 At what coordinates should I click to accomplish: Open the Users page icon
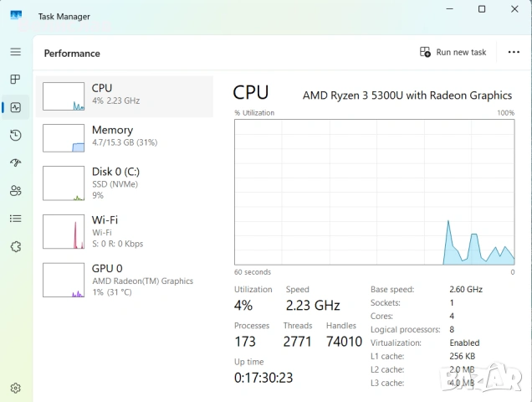pos(16,191)
